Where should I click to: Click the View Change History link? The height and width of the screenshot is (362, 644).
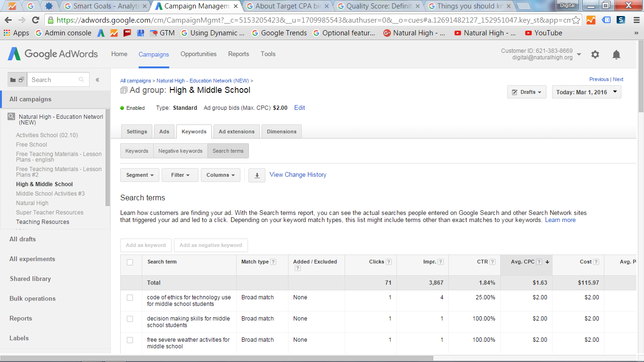(298, 175)
